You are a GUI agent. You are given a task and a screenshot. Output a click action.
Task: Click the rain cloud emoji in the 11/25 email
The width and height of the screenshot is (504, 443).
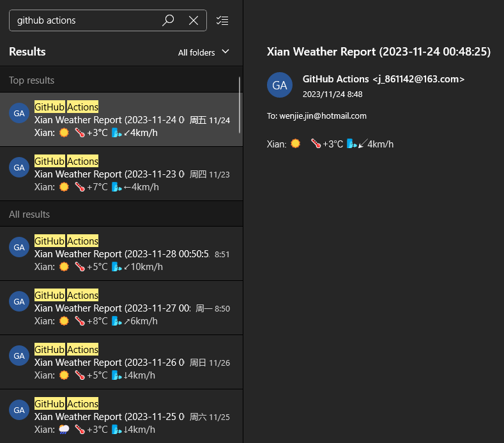tap(64, 430)
